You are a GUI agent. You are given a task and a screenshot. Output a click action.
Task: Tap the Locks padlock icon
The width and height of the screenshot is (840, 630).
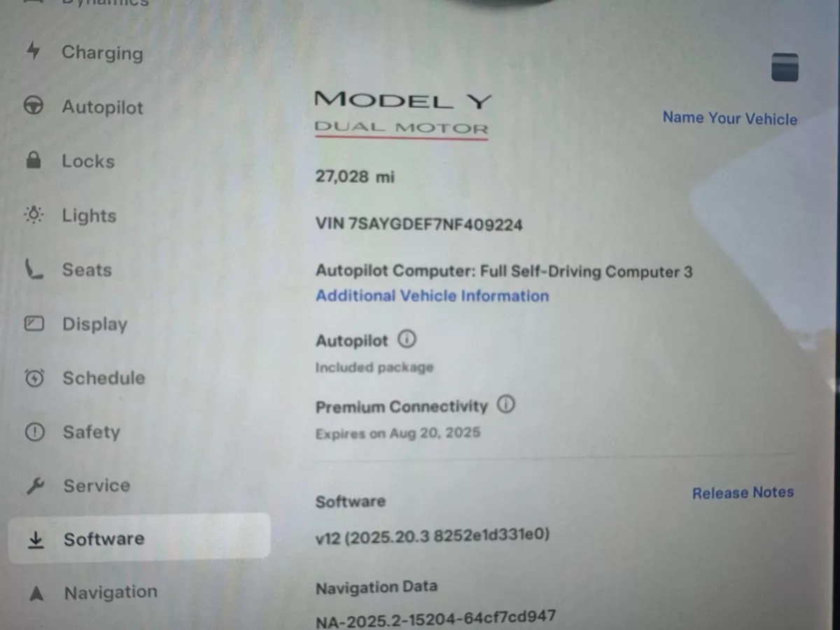pyautogui.click(x=33, y=160)
